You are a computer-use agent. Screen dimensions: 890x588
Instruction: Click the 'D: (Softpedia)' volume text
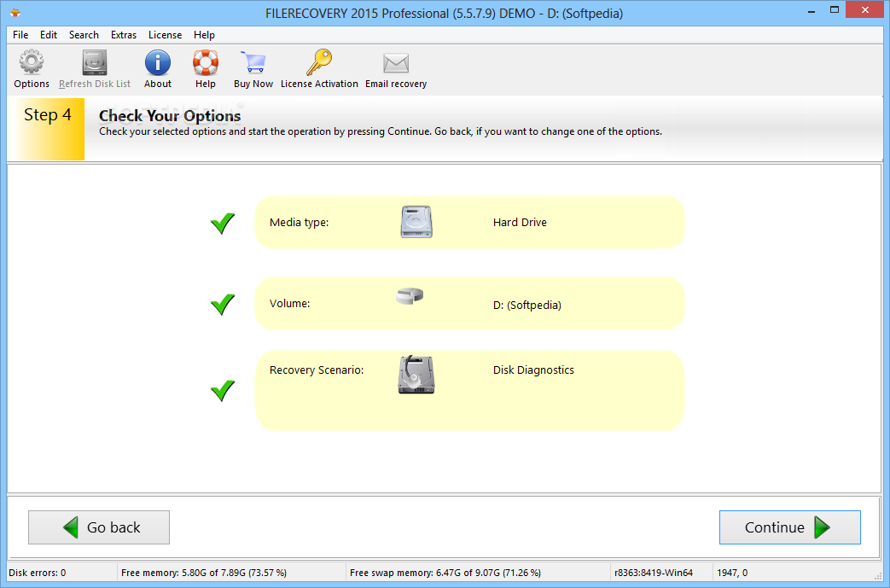coord(526,305)
